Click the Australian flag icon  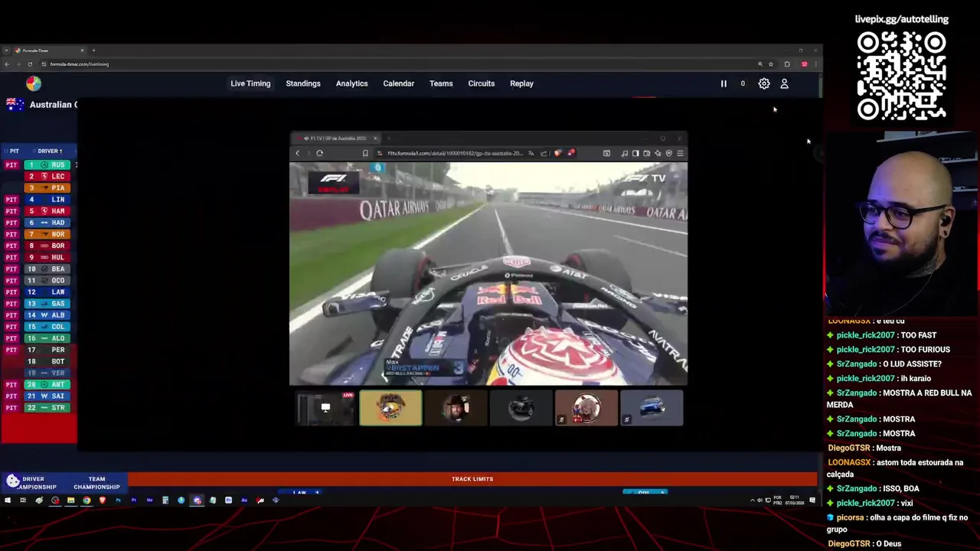[x=15, y=104]
